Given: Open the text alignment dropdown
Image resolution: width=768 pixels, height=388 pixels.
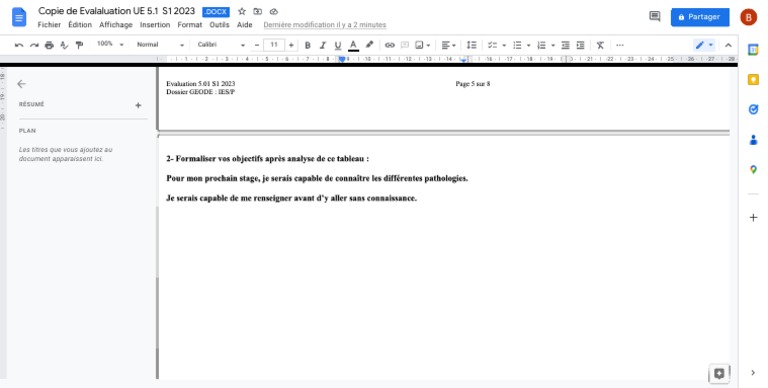Looking at the screenshot, I should click(x=448, y=45).
